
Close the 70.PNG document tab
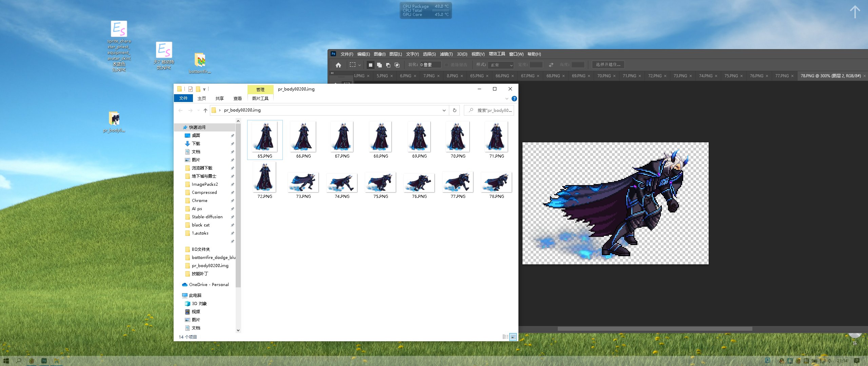(x=614, y=76)
